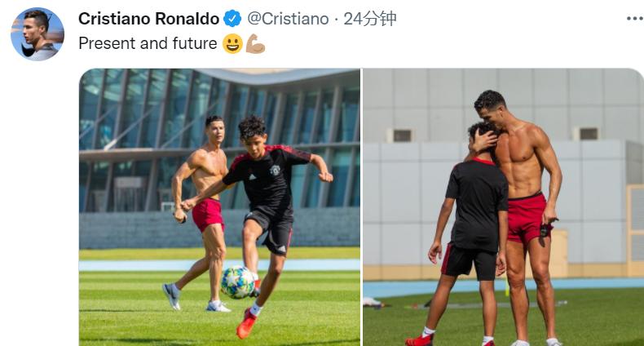Viewport: 644px width, 346px height.
Task: Open Cristiano Ronaldo's round profile avatar
Action: [x=37, y=34]
